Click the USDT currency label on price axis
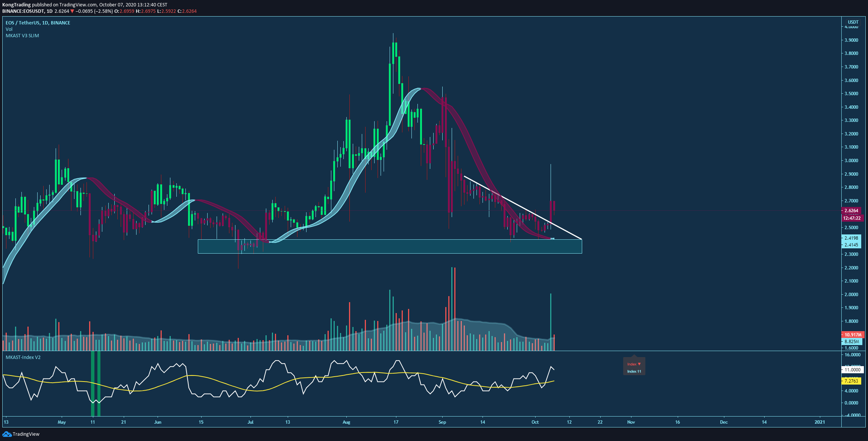Viewport: 868px width, 441px height. coord(853,22)
